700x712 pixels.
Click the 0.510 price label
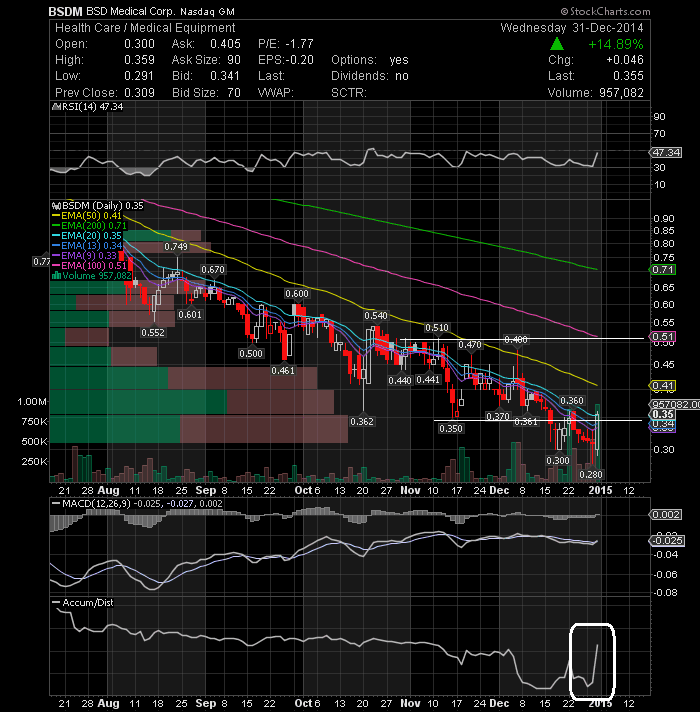[437, 327]
